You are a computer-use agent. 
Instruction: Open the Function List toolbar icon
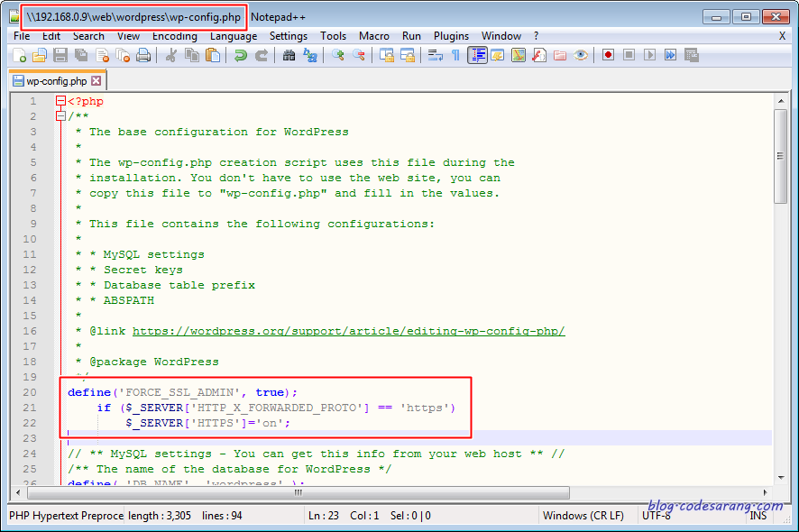pos(539,55)
